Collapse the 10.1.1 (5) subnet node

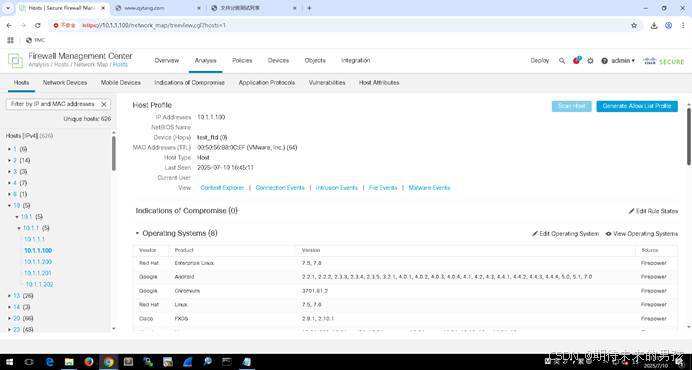19,228
